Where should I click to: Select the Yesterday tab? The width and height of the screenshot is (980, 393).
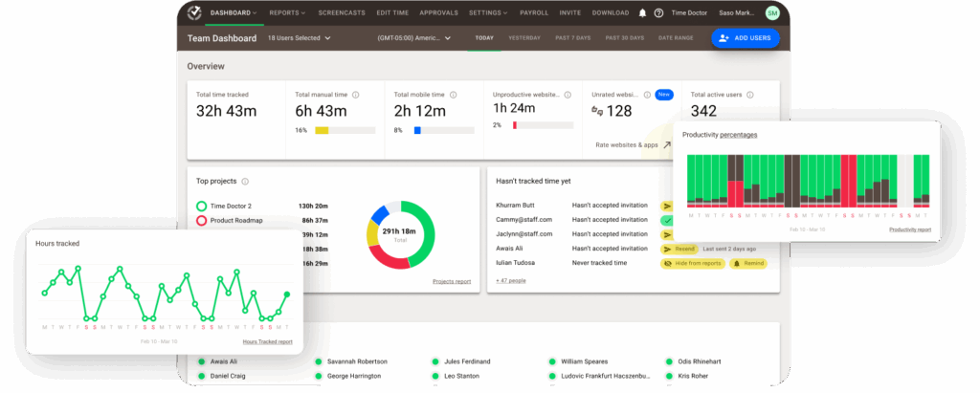(x=524, y=38)
